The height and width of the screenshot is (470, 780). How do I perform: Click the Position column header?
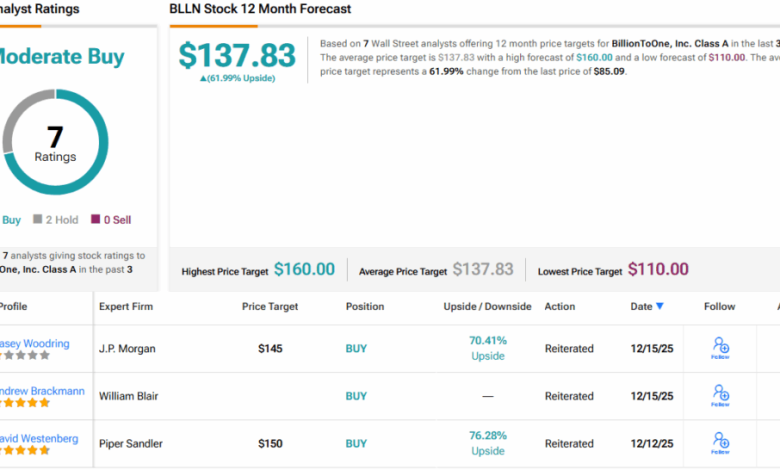pos(365,306)
